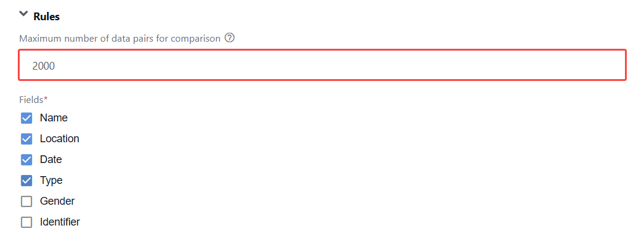Click the Maximum number of data pairs label
The height and width of the screenshot is (241, 644).
pos(120,39)
